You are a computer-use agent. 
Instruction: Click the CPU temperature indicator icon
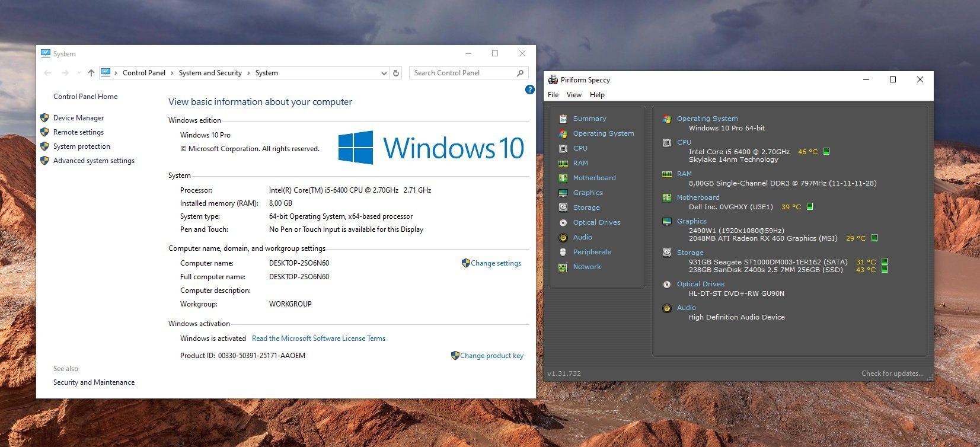[826, 151]
